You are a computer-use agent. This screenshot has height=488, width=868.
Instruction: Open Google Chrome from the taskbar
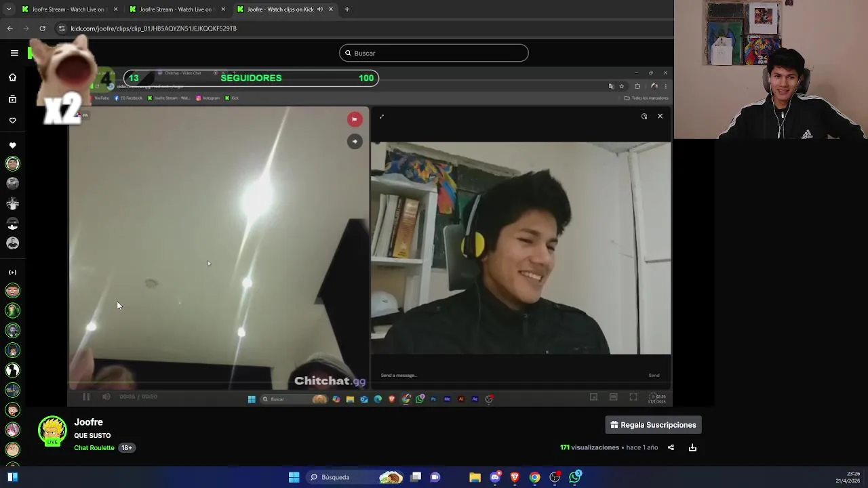pyautogui.click(x=535, y=477)
